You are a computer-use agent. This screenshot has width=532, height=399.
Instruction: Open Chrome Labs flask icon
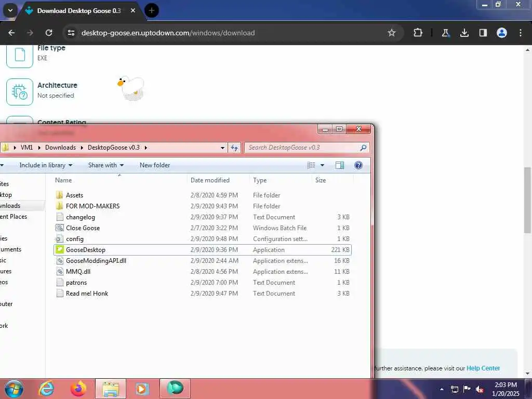(445, 33)
